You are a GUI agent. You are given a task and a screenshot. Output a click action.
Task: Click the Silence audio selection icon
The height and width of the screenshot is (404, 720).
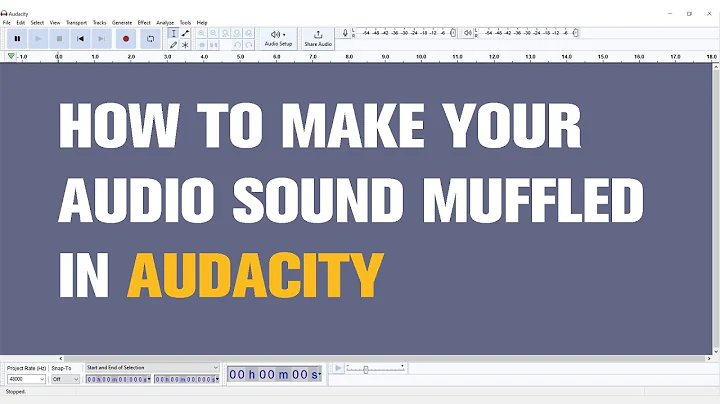[x=214, y=45]
